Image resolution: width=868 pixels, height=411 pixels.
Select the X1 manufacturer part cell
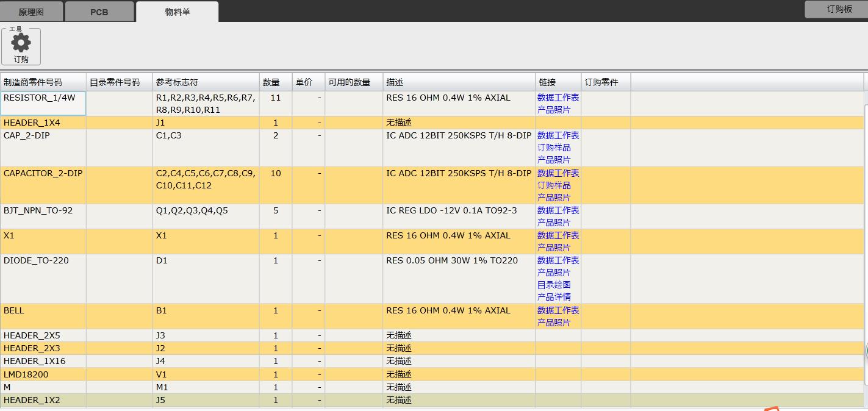43,241
